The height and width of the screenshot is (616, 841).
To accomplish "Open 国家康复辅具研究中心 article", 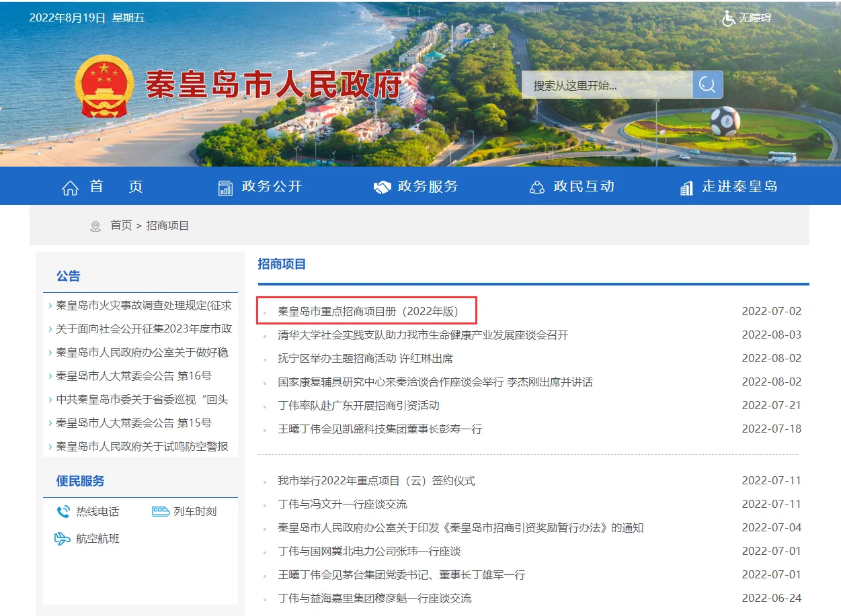I will pos(435,382).
